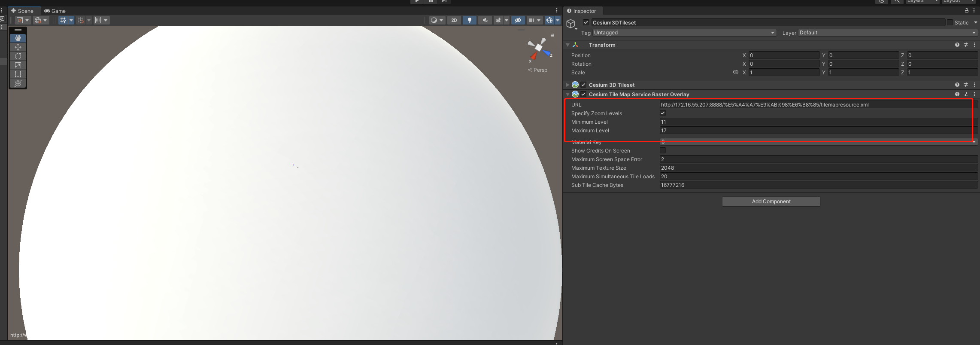Open the gizmos dropdown arrow
980x345 pixels.
(558, 20)
